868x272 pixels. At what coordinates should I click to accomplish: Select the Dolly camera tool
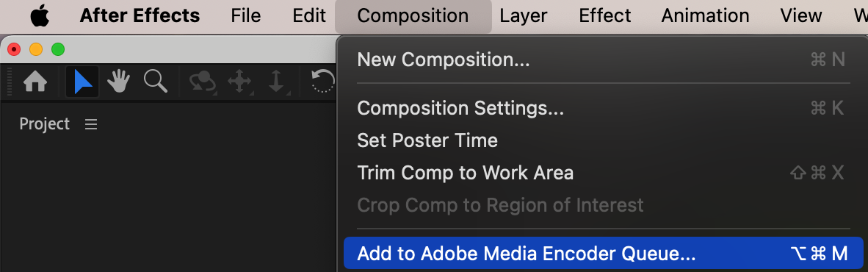[x=275, y=82]
